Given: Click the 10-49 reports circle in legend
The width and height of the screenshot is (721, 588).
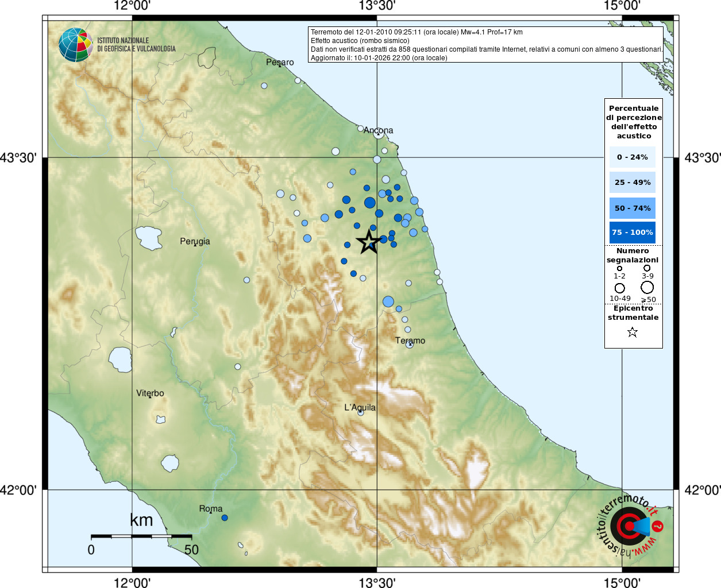Looking at the screenshot, I should [x=619, y=288].
